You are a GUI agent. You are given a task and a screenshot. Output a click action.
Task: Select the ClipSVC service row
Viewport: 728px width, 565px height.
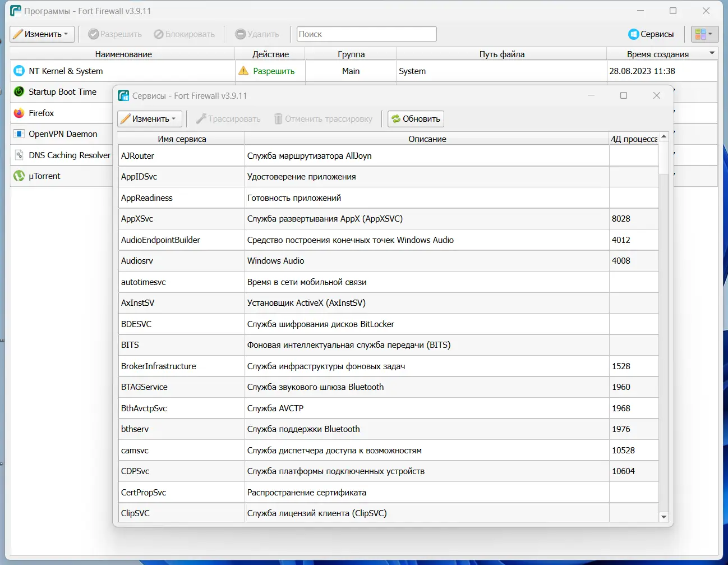pyautogui.click(x=388, y=513)
